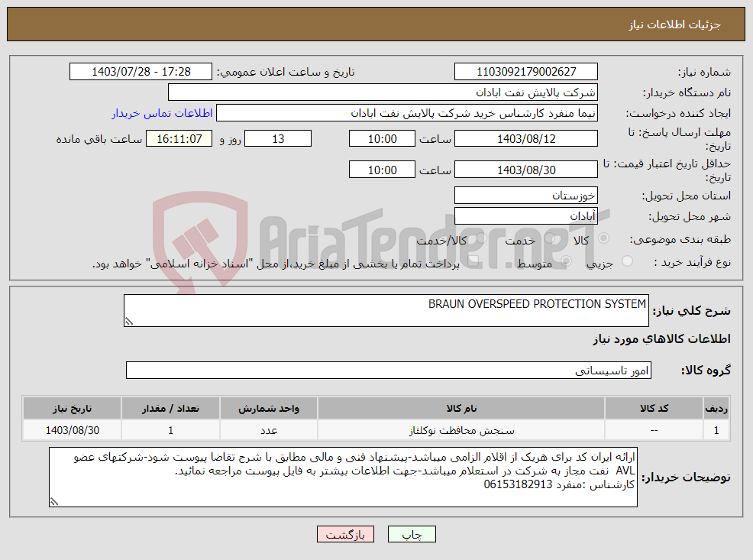Click the تاریخ نیاز column header

[x=72, y=408]
